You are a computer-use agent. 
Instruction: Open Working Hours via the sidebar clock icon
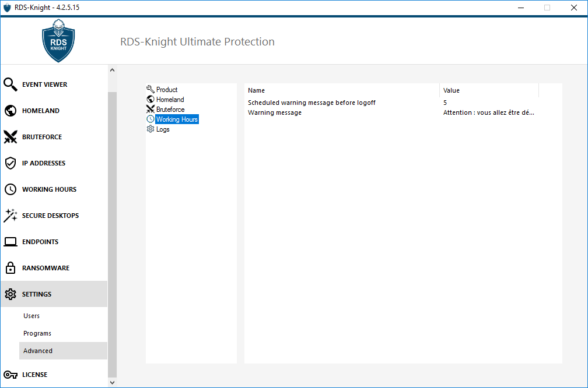point(10,189)
